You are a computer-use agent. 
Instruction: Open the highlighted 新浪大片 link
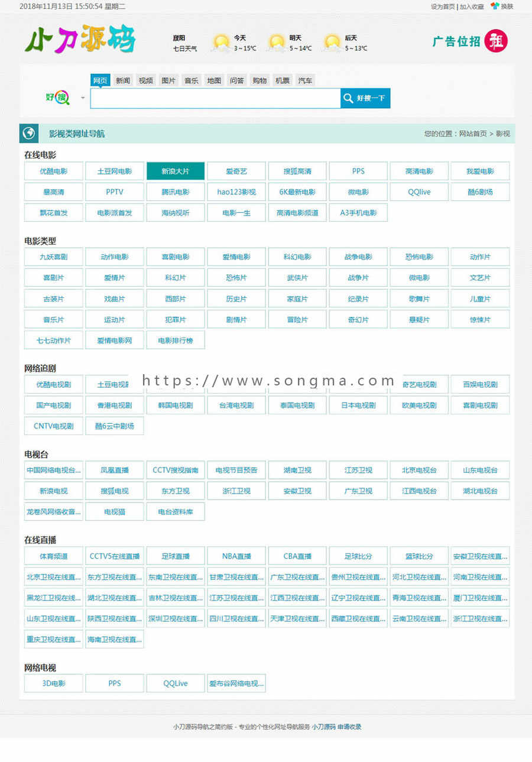click(x=176, y=171)
